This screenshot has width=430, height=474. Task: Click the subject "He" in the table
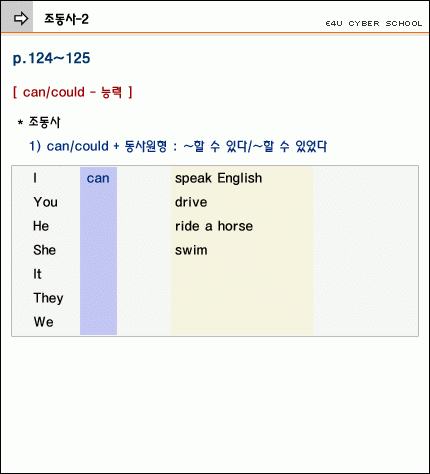coord(41,226)
